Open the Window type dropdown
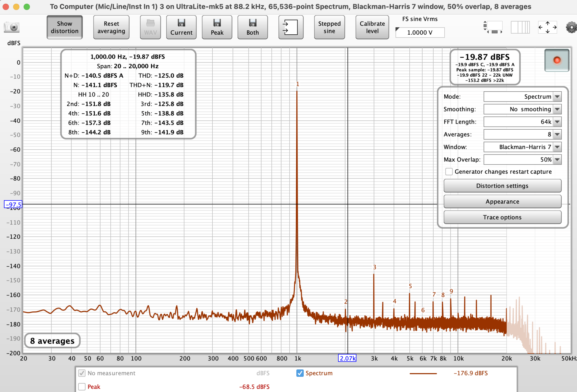The width and height of the screenshot is (577, 392). coord(522,147)
